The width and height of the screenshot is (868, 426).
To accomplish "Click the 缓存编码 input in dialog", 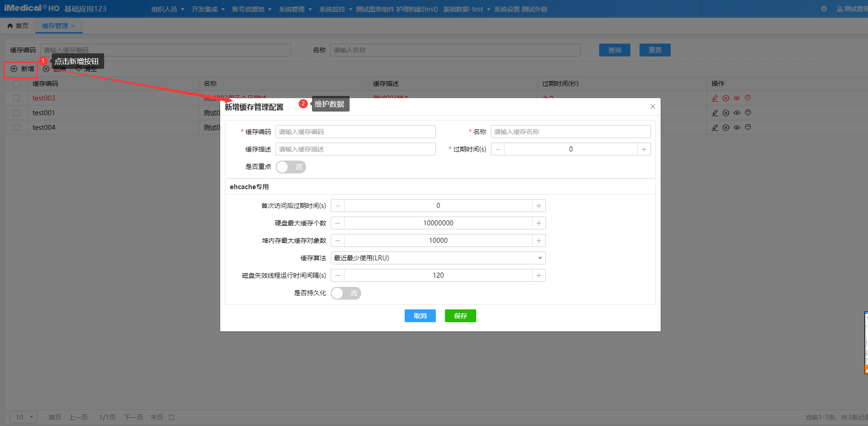I will [356, 132].
